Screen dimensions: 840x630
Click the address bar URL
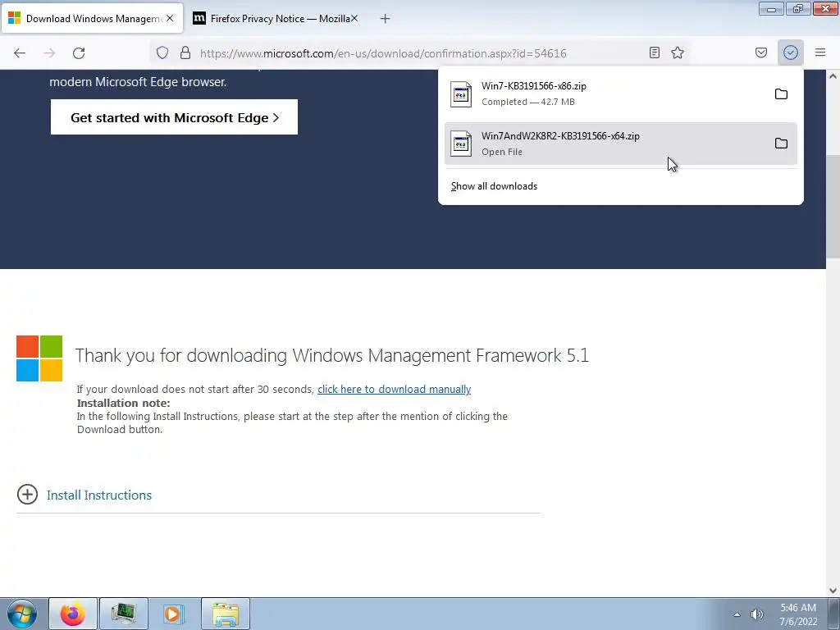[x=383, y=53]
